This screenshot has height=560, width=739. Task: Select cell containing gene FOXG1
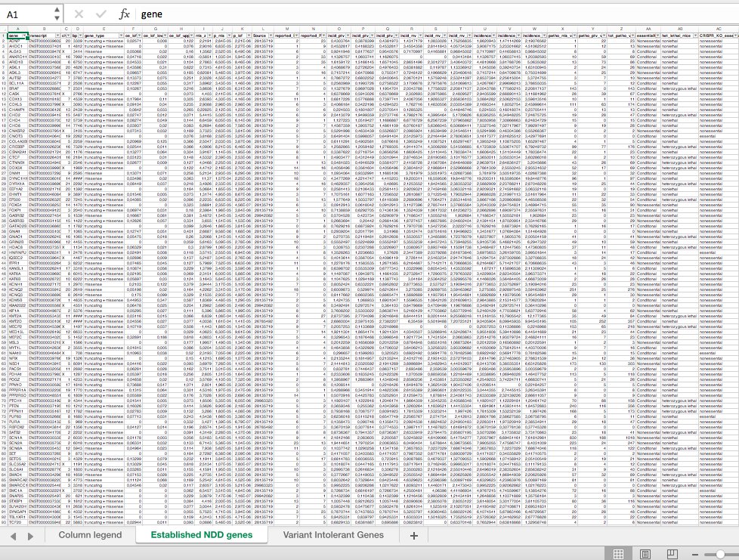(18, 205)
